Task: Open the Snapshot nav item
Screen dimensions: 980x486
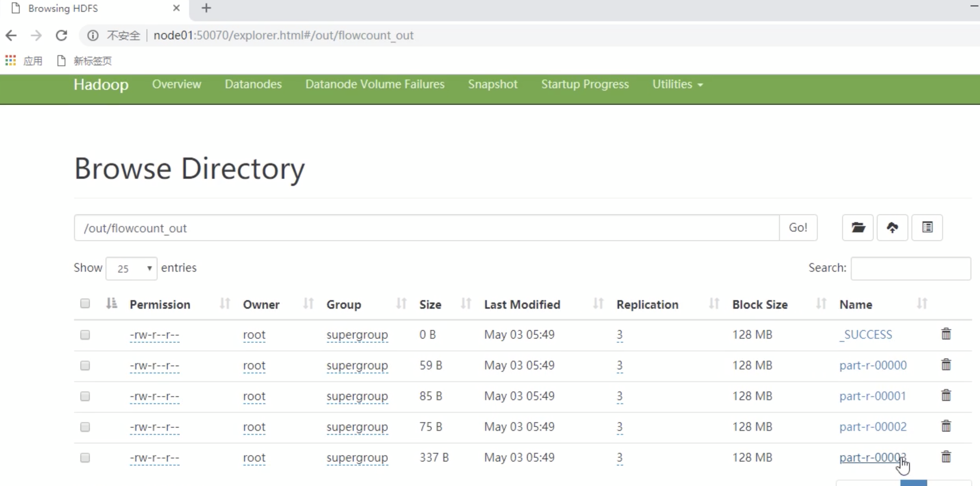Action: click(x=493, y=84)
